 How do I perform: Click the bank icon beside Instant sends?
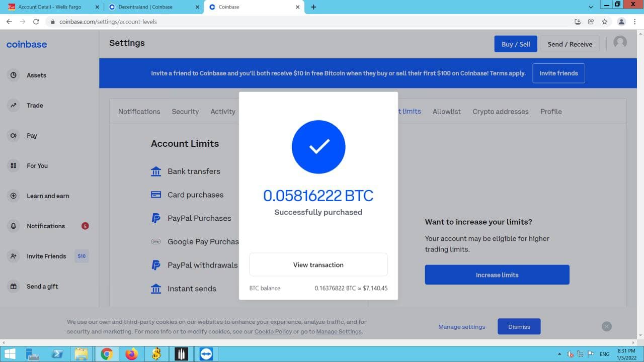[156, 289]
